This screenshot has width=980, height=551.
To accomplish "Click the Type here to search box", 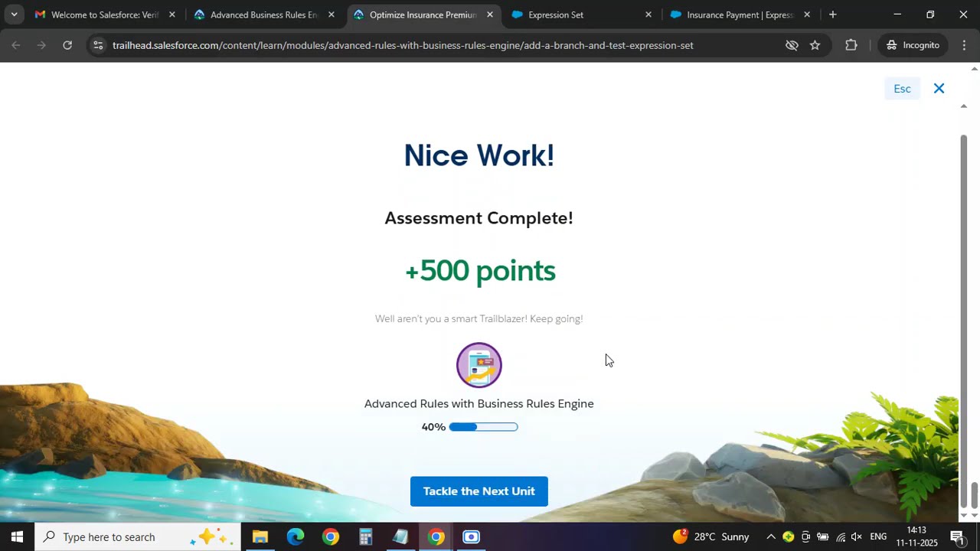I will click(138, 536).
